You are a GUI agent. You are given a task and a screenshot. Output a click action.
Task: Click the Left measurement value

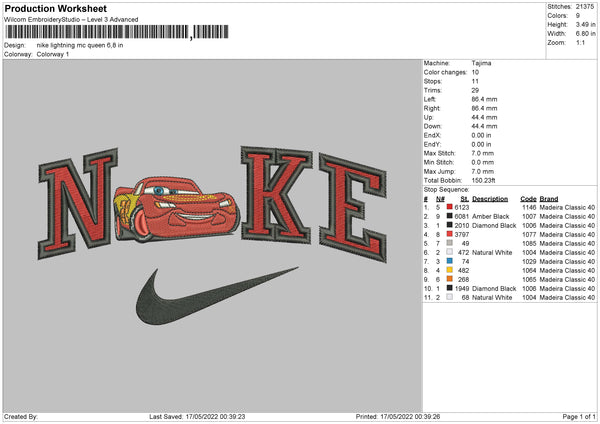tap(484, 99)
